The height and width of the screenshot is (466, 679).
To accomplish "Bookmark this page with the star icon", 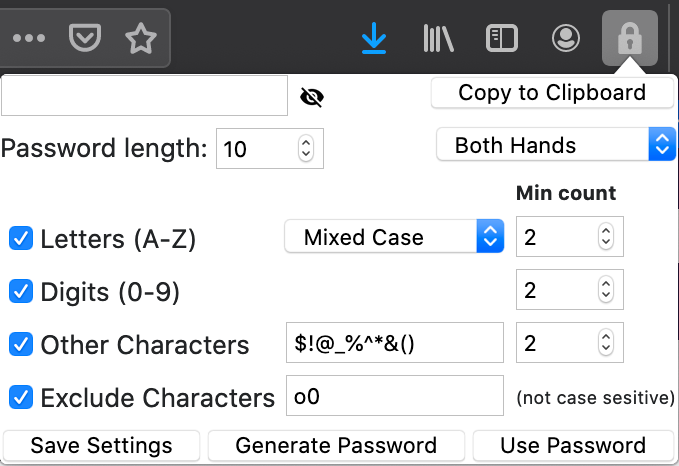I will (141, 39).
